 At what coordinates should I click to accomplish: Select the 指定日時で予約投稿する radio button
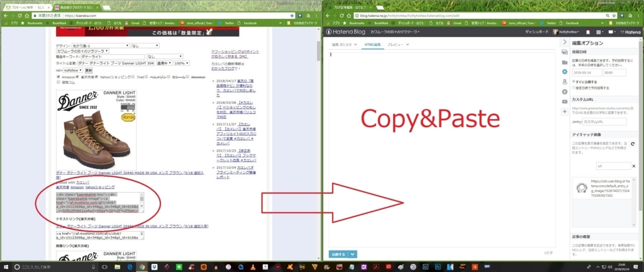(574, 88)
